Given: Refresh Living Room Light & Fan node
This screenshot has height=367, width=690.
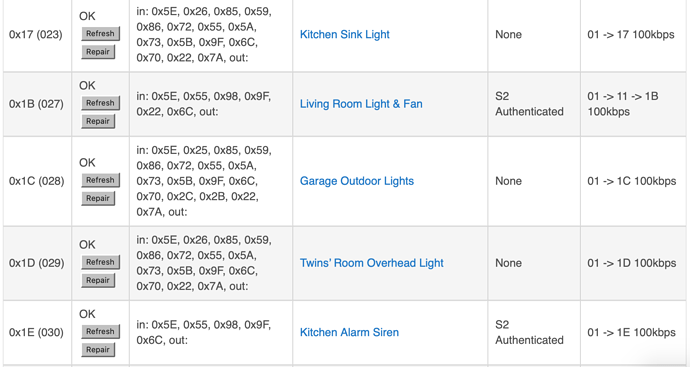Looking at the screenshot, I should click(100, 103).
